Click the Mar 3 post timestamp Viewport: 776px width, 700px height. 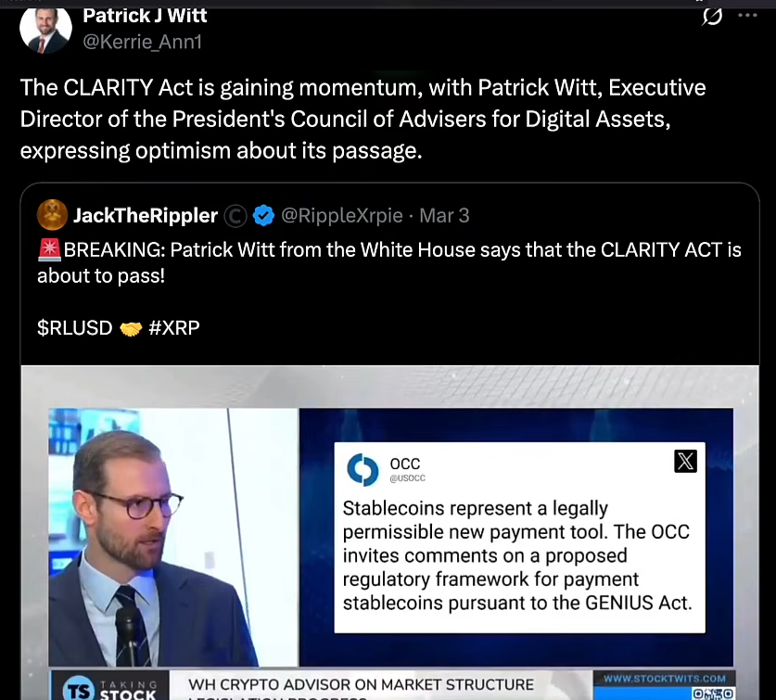tap(444, 216)
